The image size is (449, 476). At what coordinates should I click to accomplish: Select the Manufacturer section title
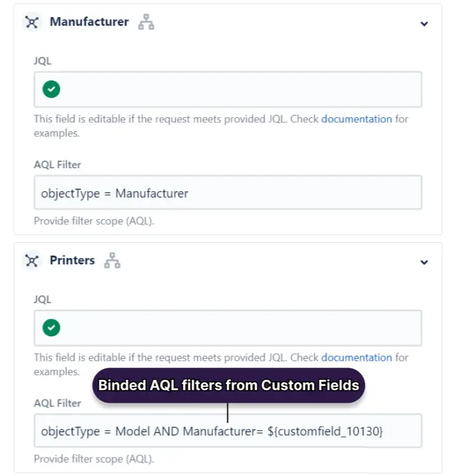click(89, 22)
